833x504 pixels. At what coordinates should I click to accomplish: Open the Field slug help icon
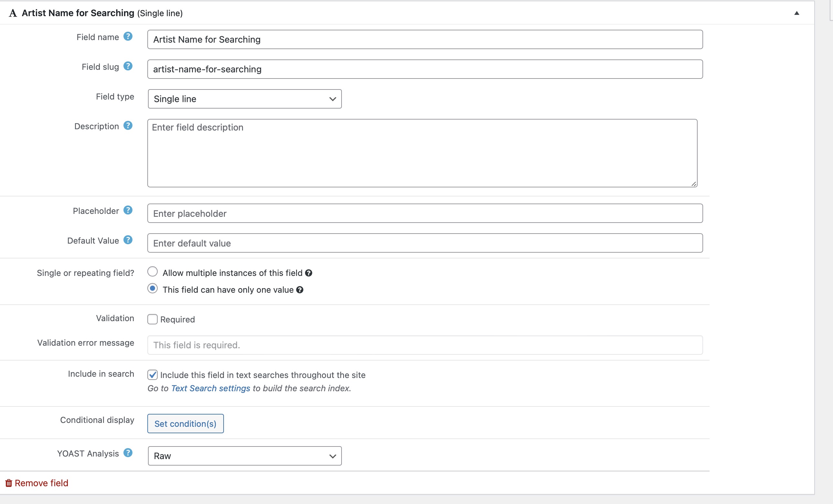(128, 66)
